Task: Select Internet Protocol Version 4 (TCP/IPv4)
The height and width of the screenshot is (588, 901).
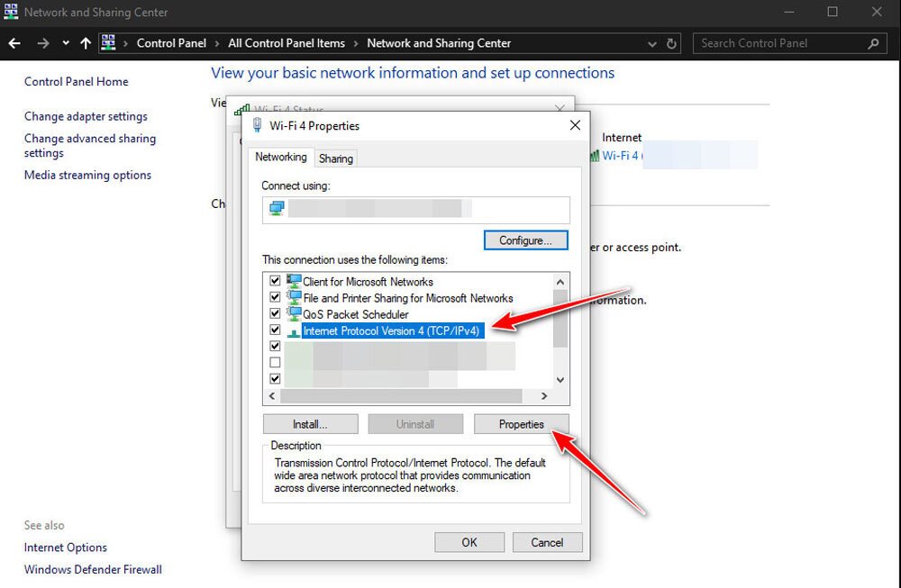Action: [392, 330]
